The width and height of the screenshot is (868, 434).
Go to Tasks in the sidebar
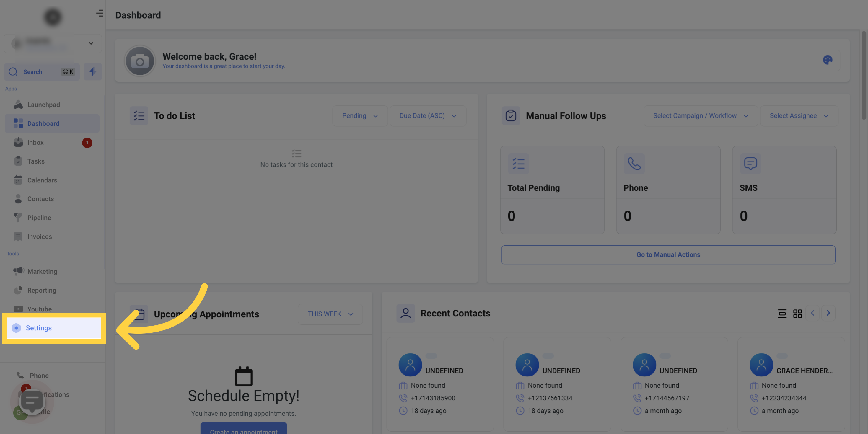pos(52,161)
